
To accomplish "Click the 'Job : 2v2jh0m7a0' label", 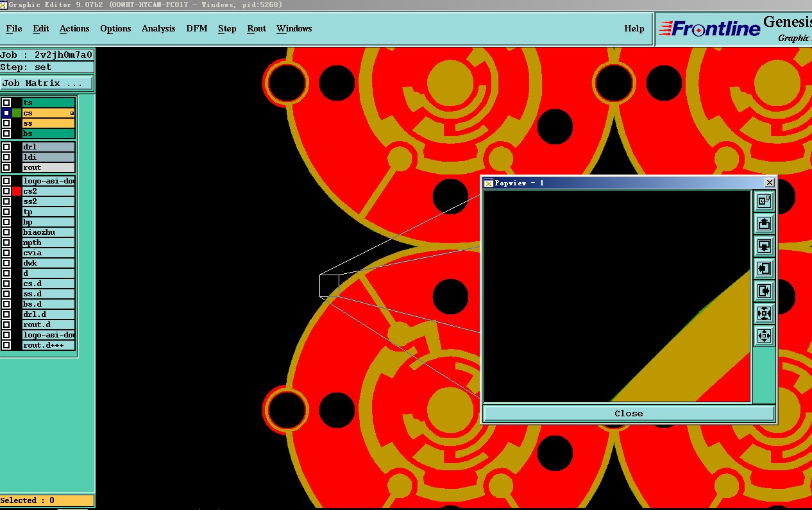I will (x=47, y=55).
